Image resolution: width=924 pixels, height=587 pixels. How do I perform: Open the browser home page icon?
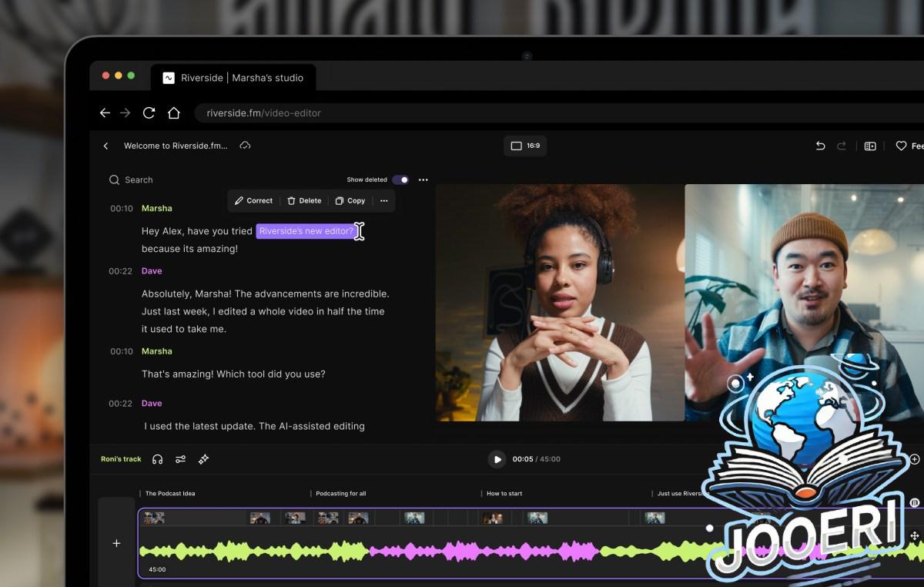[x=174, y=112]
